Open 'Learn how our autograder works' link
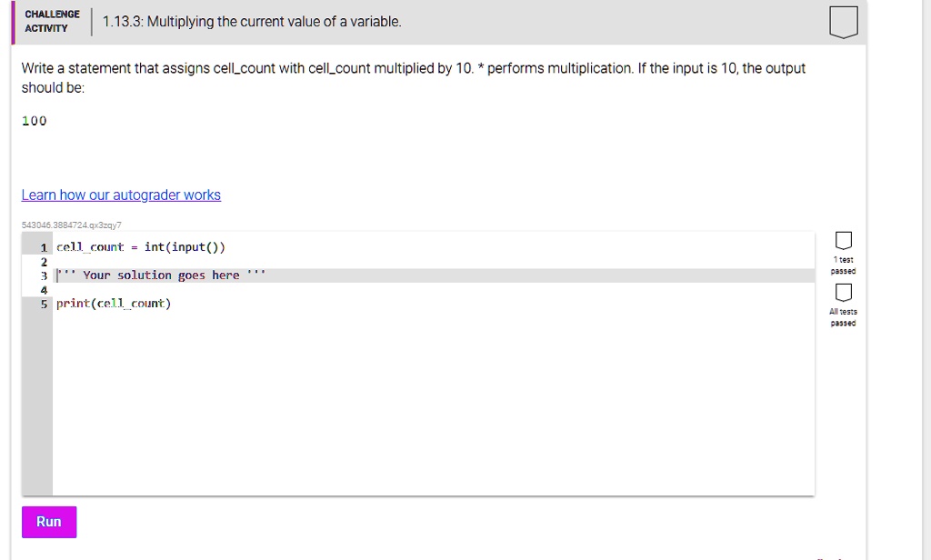Viewport: 931px width, 560px height. tap(121, 195)
